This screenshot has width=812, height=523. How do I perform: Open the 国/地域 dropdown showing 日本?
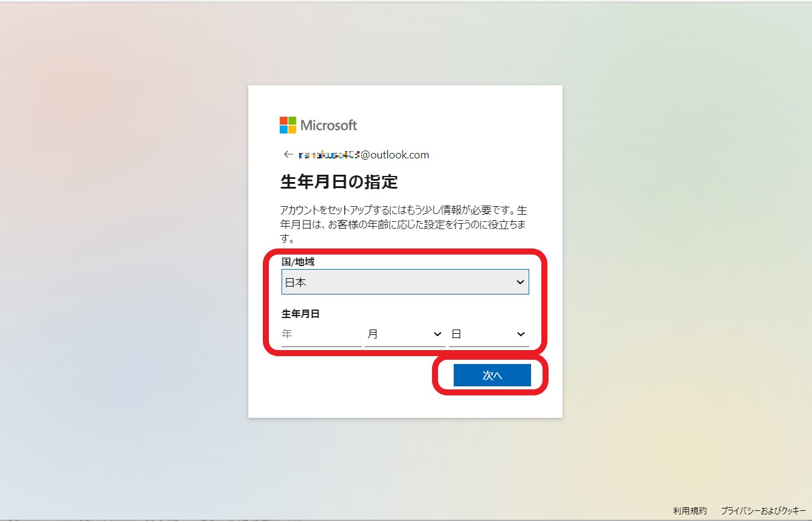pos(405,282)
